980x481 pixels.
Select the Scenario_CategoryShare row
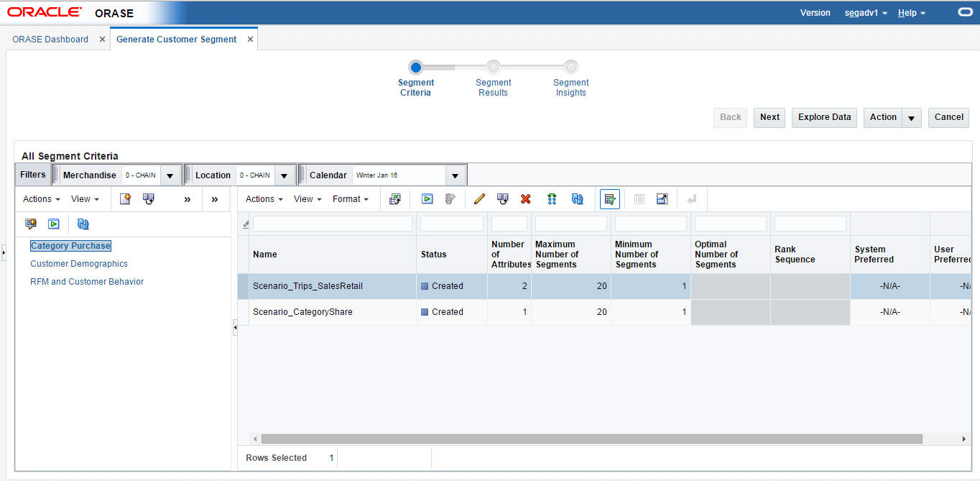(604, 312)
